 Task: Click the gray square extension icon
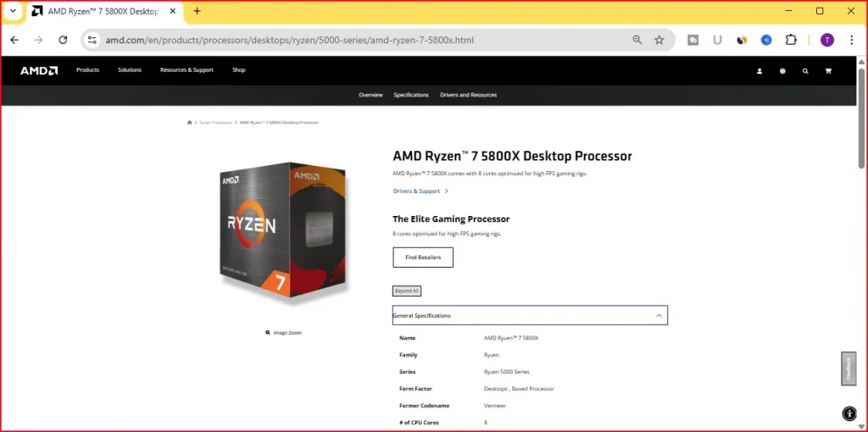693,40
